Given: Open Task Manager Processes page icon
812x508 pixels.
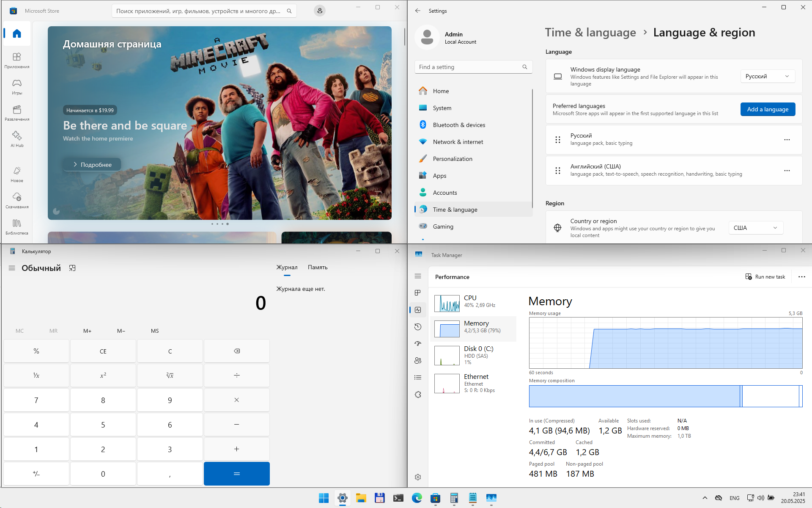Looking at the screenshot, I should 418,293.
